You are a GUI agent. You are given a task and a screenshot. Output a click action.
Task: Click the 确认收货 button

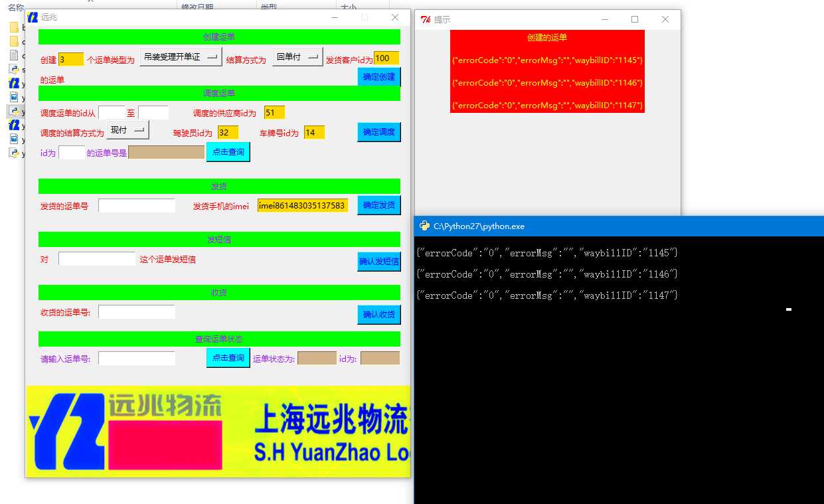pyautogui.click(x=379, y=315)
